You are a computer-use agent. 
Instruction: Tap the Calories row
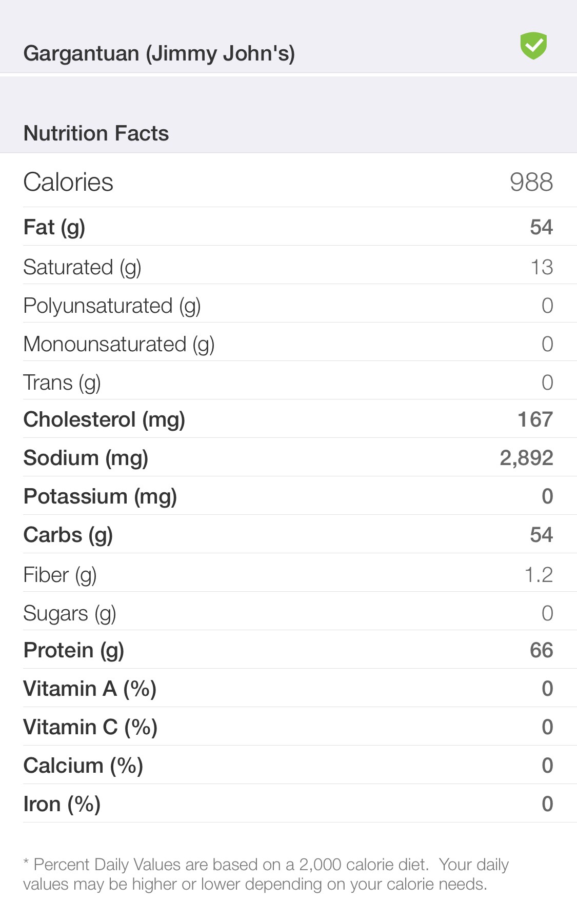click(288, 182)
